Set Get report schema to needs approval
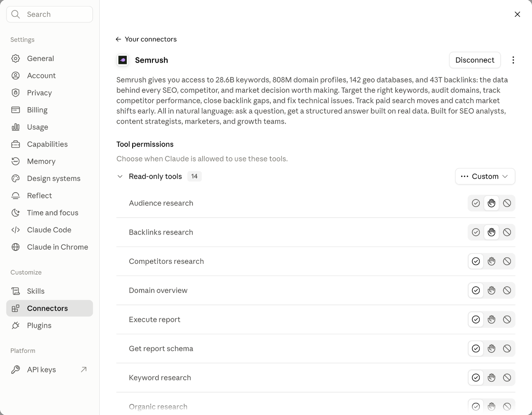This screenshot has height=415, width=532. tap(491, 348)
